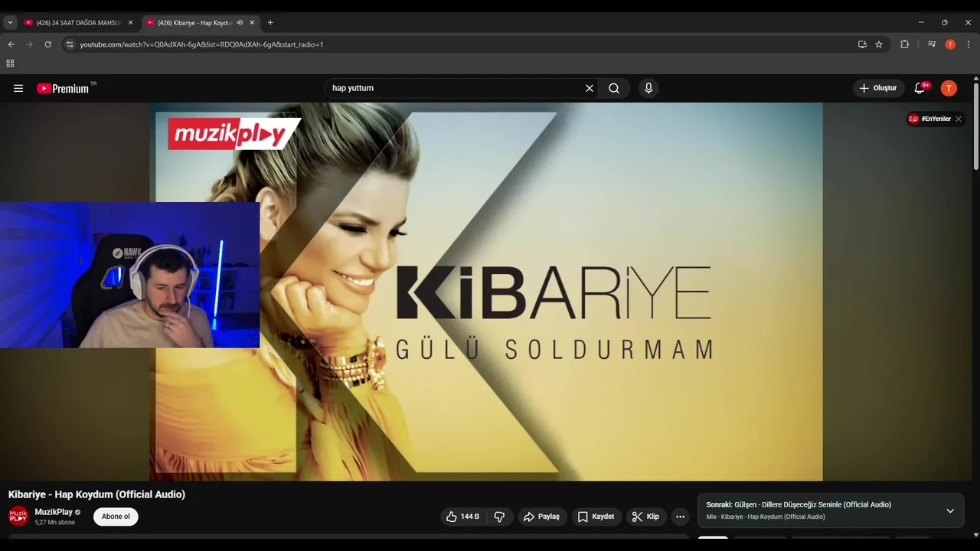Open the MuzikPlay channel avatar

pos(18,516)
